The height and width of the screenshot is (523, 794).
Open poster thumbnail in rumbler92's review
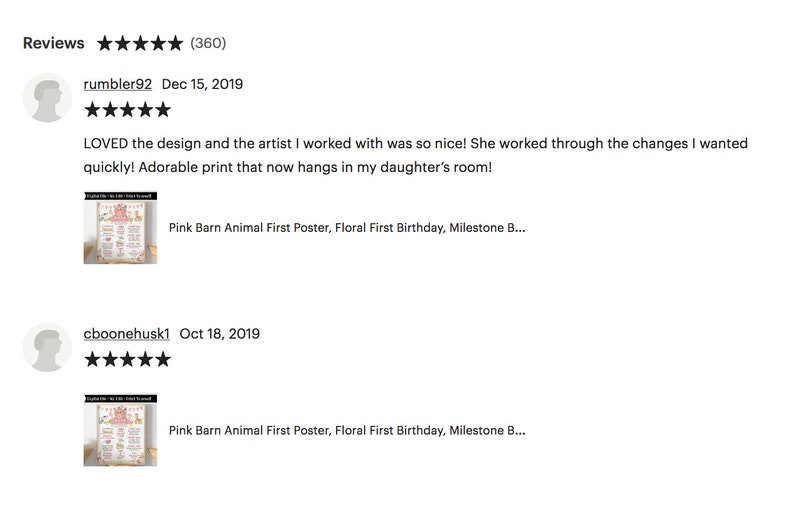tap(121, 227)
